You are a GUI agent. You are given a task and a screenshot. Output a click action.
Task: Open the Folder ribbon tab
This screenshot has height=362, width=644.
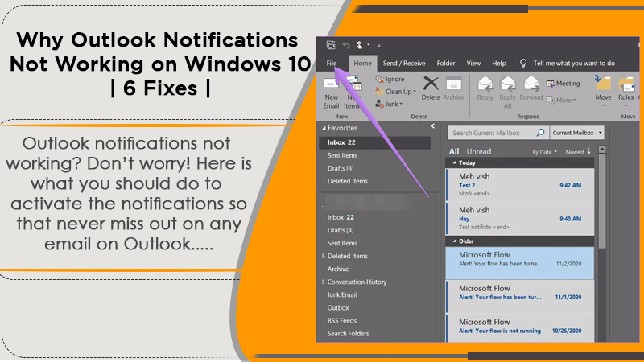click(x=446, y=64)
